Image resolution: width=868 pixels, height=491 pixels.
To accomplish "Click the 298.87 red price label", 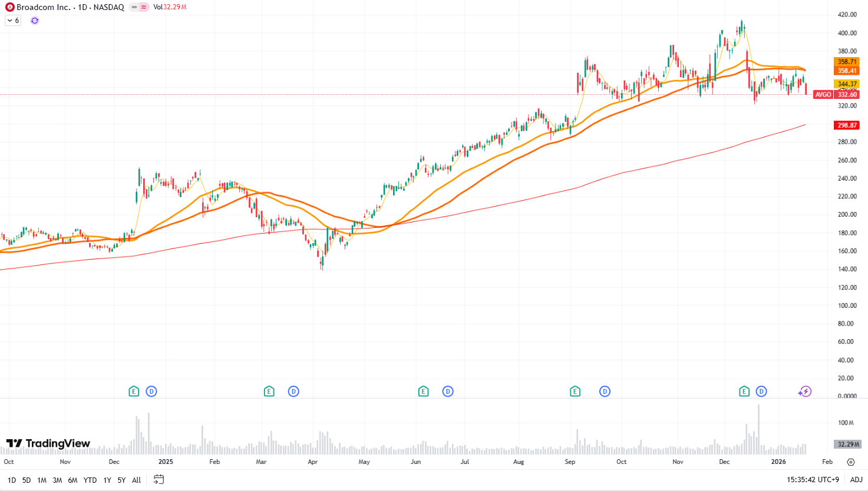I will point(847,125).
